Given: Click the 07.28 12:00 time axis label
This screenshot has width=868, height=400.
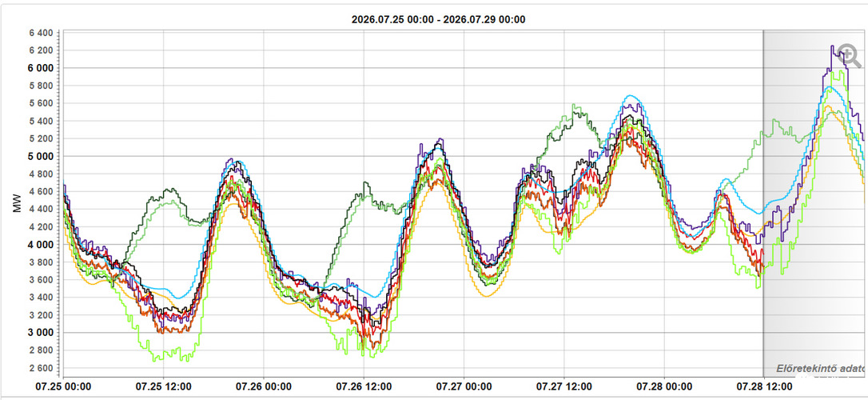Looking at the screenshot, I should (x=764, y=386).
